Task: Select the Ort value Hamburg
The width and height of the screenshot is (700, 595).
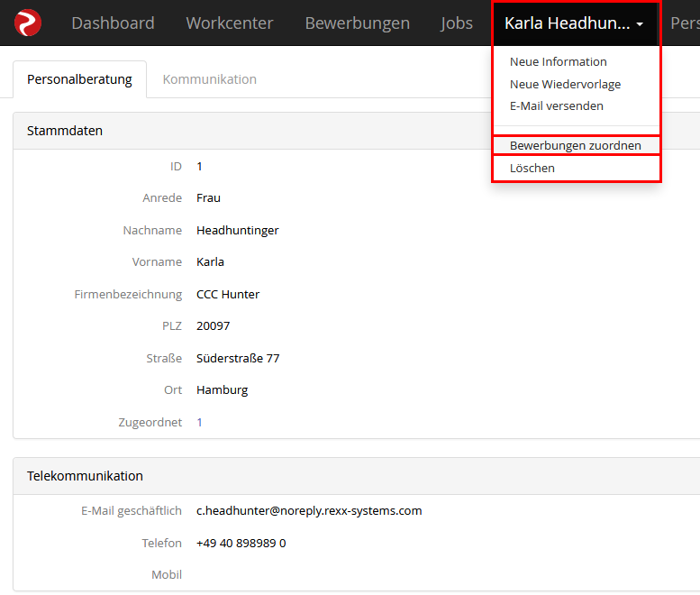Action: coord(222,390)
